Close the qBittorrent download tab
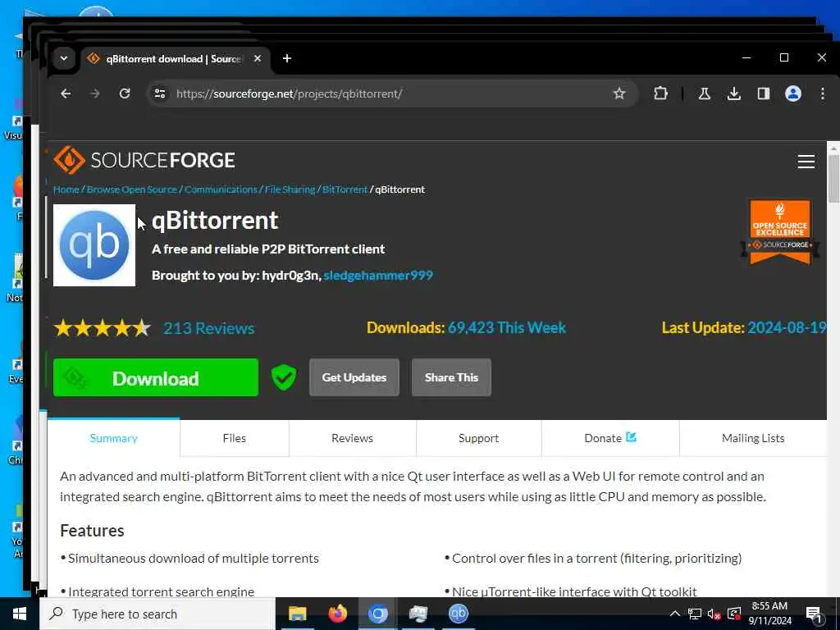The height and width of the screenshot is (630, 840). 258,58
